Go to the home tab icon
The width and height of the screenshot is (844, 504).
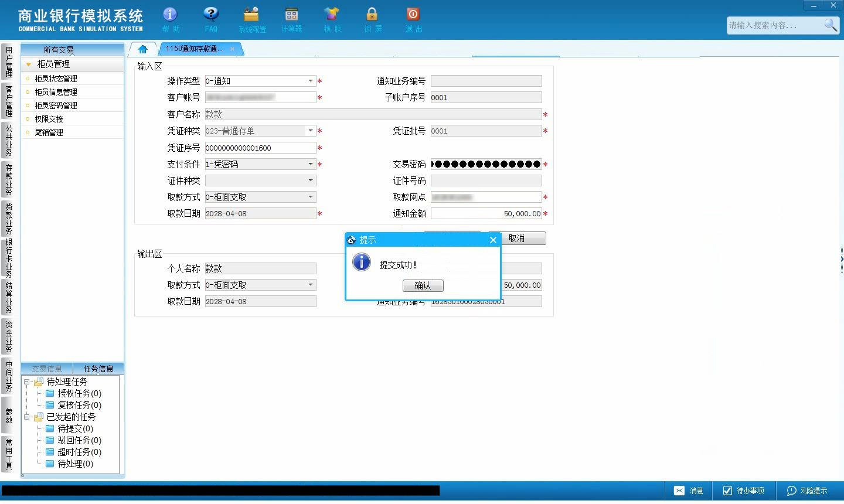click(142, 49)
